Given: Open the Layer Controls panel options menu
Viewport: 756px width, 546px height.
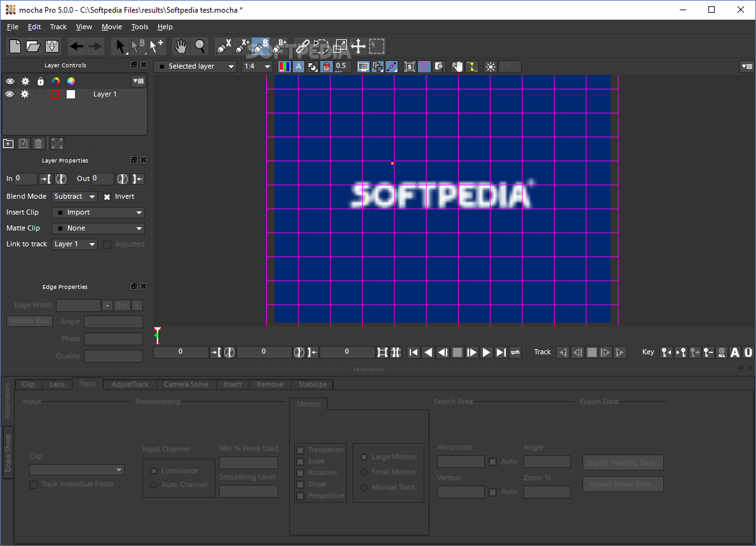Looking at the screenshot, I should tap(138, 81).
